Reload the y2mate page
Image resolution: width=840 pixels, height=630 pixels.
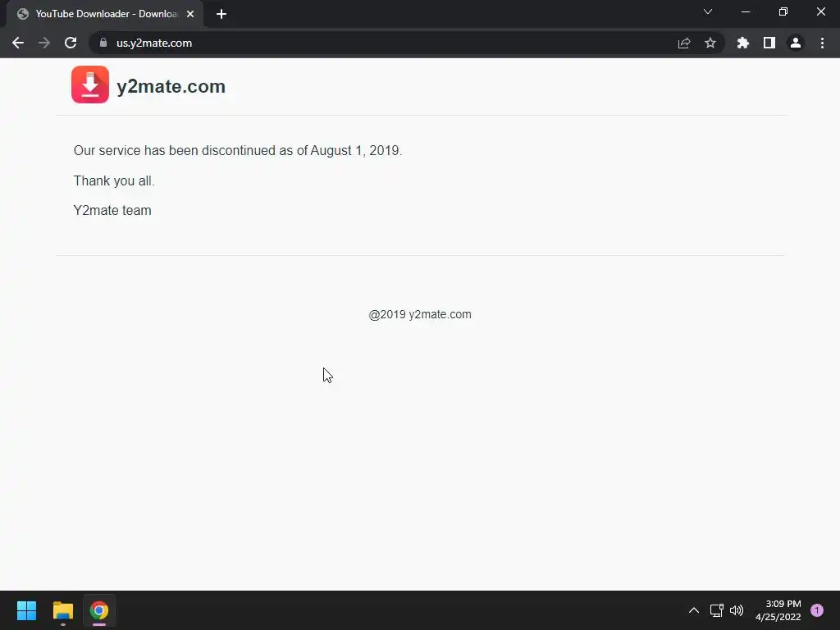[x=71, y=43]
